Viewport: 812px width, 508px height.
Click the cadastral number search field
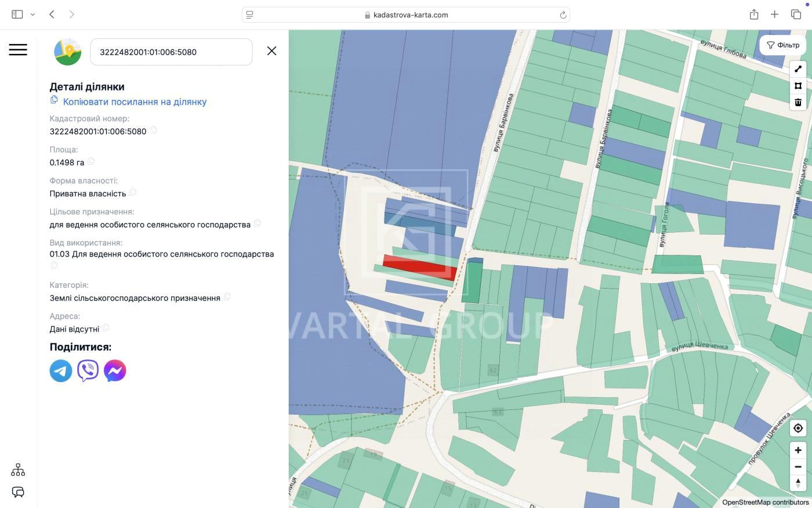pyautogui.click(x=171, y=52)
